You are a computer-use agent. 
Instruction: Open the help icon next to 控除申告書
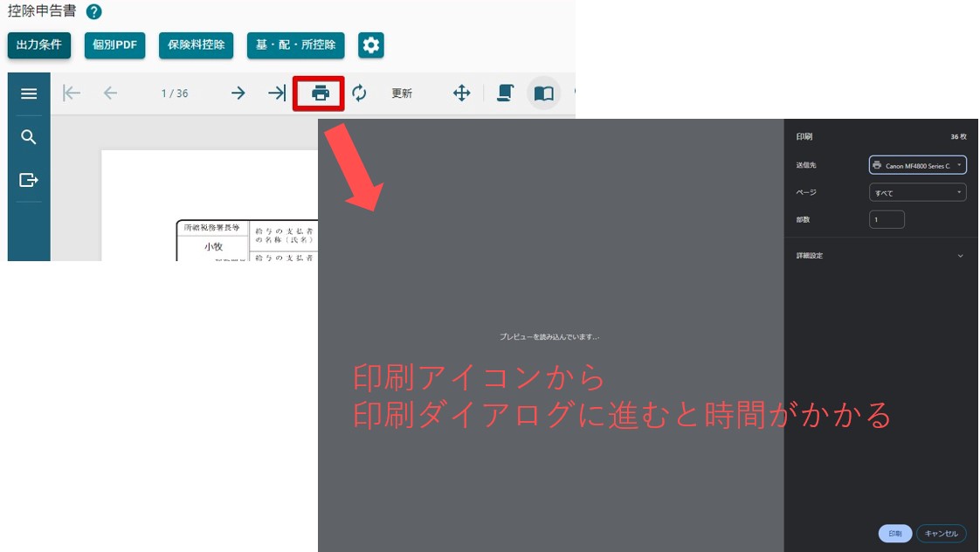point(93,12)
